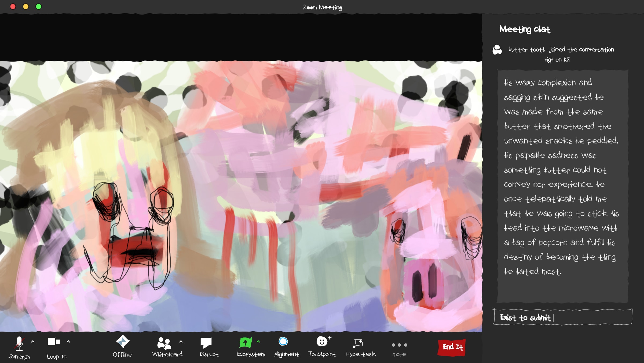Open the Touchpoint smiley reactions icon
The width and height of the screenshot is (644, 363).
click(x=322, y=342)
